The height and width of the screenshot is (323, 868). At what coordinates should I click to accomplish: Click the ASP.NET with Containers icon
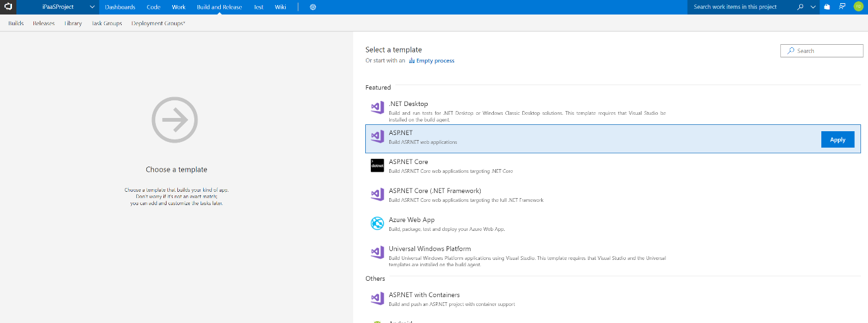[x=377, y=298]
